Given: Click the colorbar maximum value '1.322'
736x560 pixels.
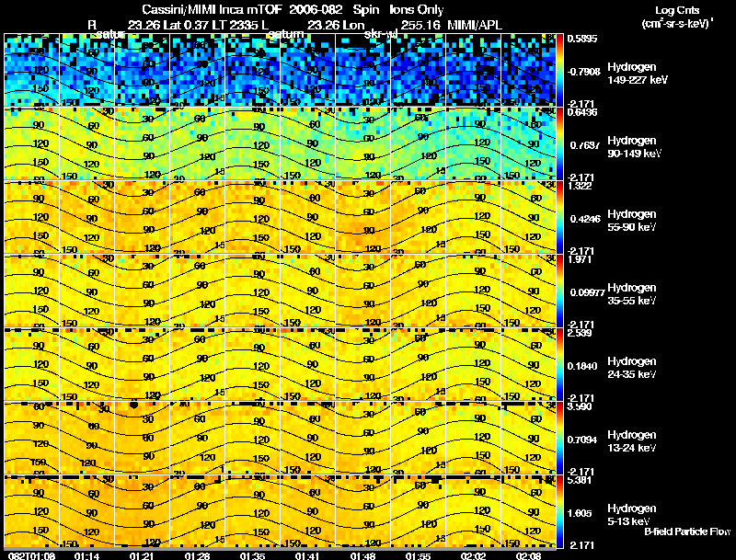Looking at the screenshot, I should coord(580,186).
